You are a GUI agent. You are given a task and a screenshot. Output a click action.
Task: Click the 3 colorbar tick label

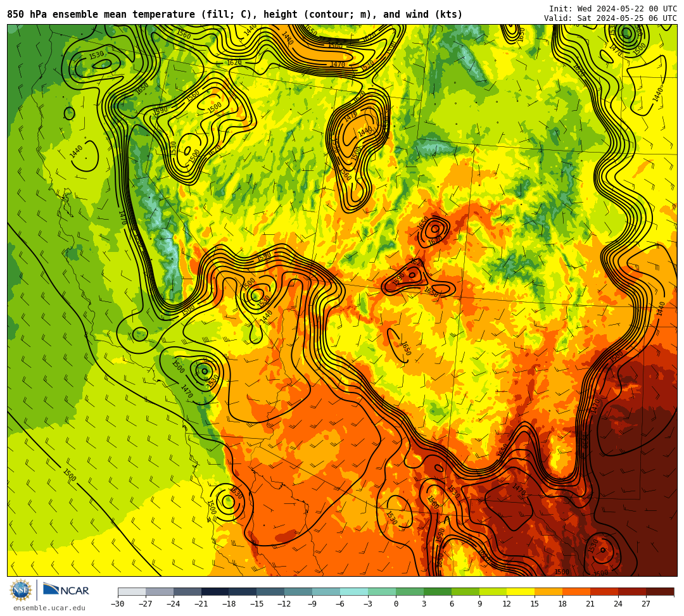[x=424, y=604]
